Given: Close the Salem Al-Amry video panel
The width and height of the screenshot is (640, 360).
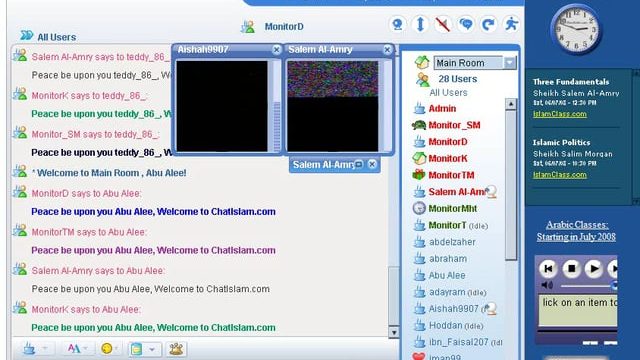Looking at the screenshot, I should (387, 50).
